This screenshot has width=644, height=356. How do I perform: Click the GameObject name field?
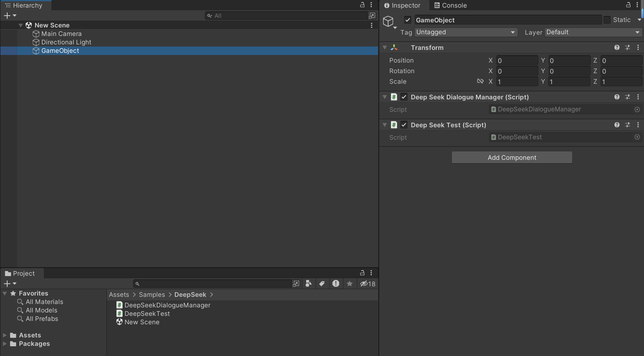[x=508, y=20]
